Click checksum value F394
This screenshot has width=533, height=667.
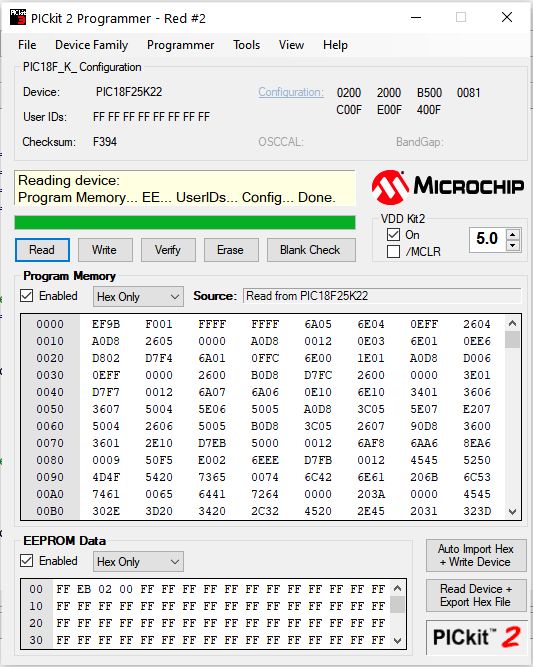[x=105, y=142]
